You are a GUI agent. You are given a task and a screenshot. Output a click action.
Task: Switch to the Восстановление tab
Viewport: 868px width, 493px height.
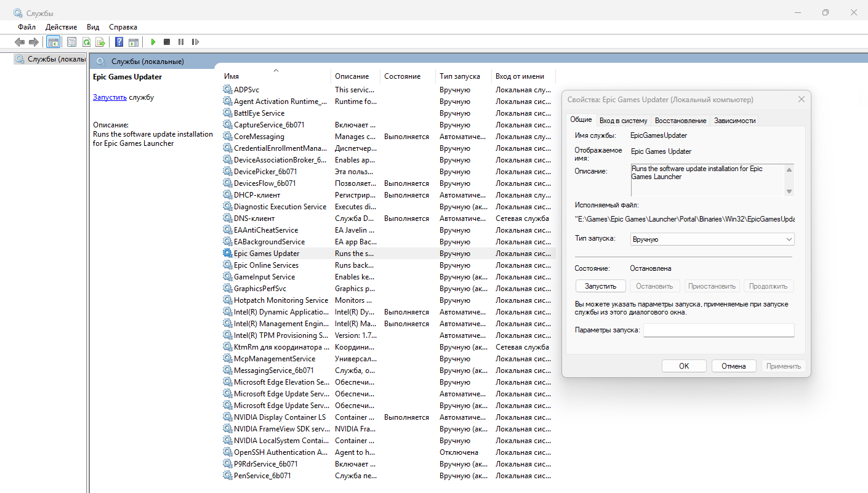click(680, 121)
